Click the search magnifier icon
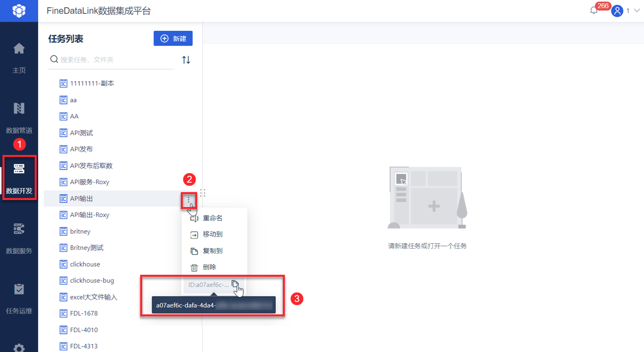The width and height of the screenshot is (644, 352). pyautogui.click(x=54, y=60)
